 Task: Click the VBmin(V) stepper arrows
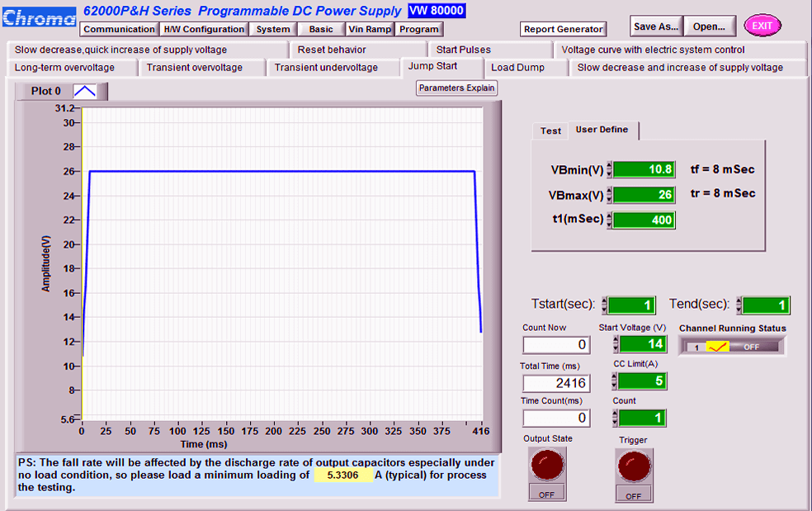point(609,169)
